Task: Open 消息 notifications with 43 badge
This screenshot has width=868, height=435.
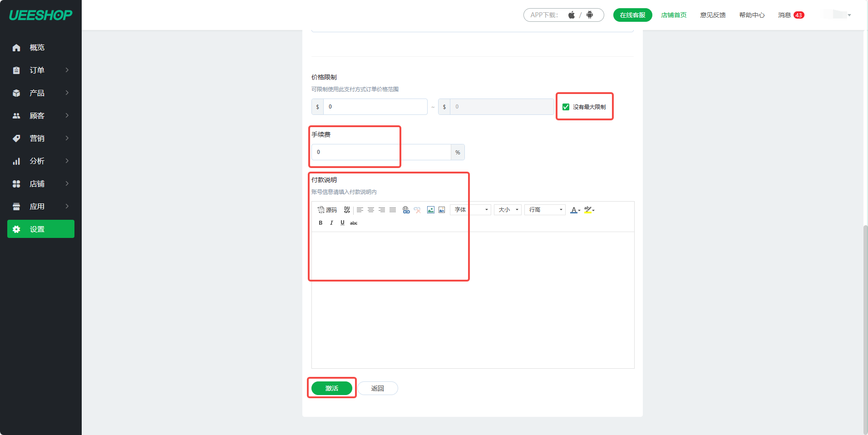Action: pyautogui.click(x=791, y=15)
